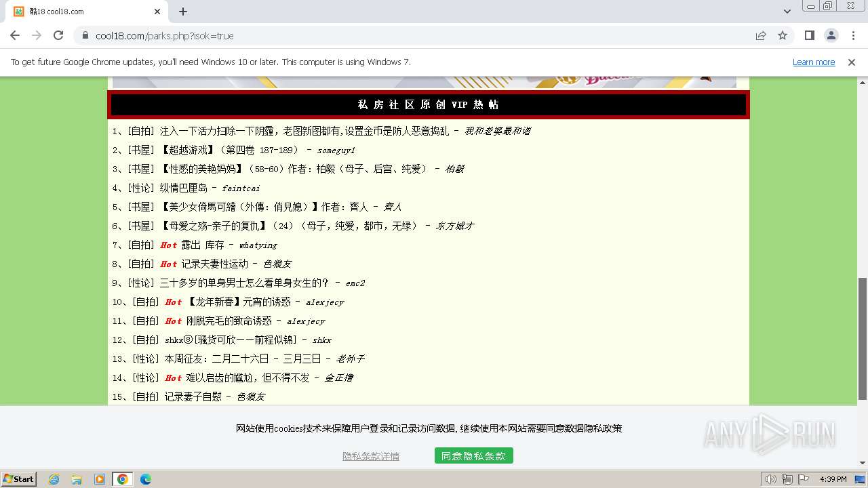Open the Windows Start menu
The image size is (868, 488).
point(19,479)
